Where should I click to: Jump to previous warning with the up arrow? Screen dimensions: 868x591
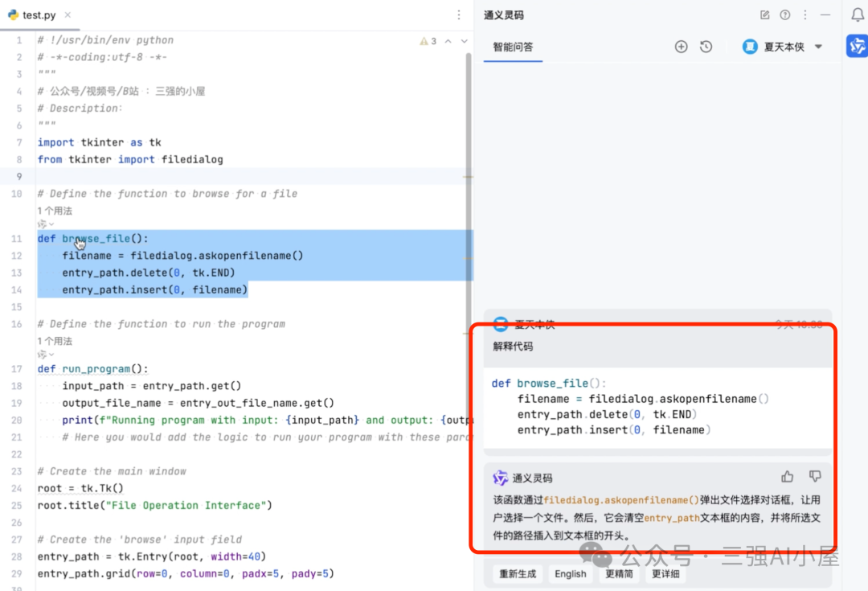(446, 39)
